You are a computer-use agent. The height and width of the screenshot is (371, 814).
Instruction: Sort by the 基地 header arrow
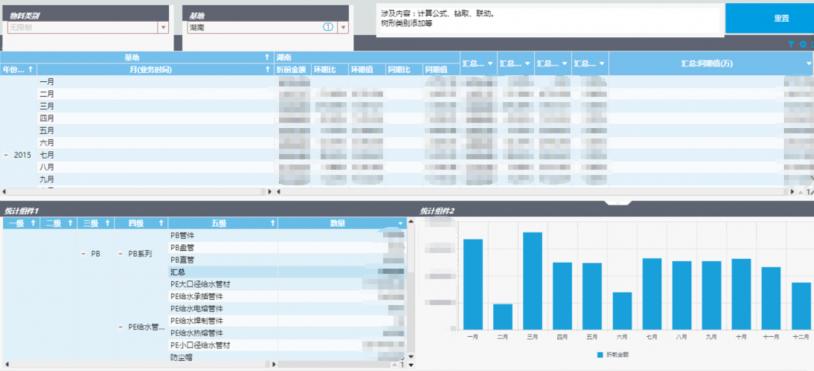[x=267, y=57]
